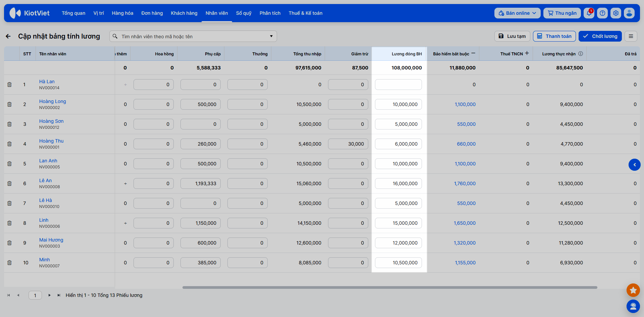Open the notifications bell icon
The height and width of the screenshot is (317, 644).
tap(589, 13)
